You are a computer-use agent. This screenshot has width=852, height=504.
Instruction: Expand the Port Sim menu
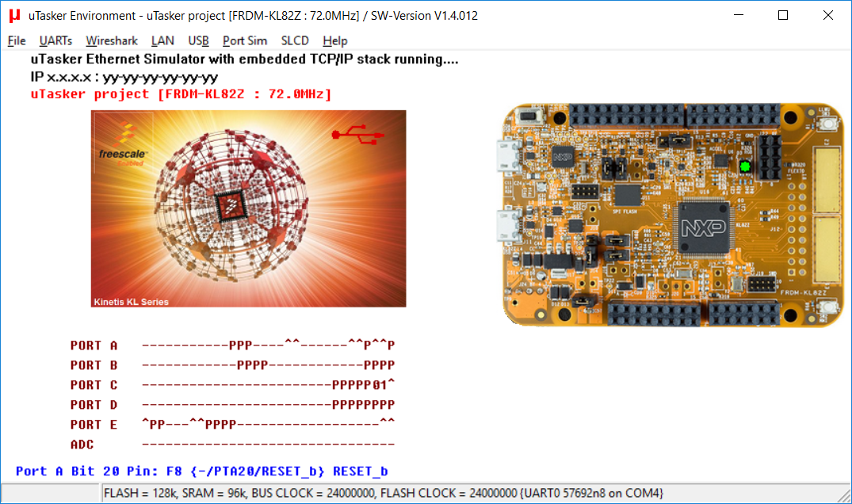click(244, 40)
